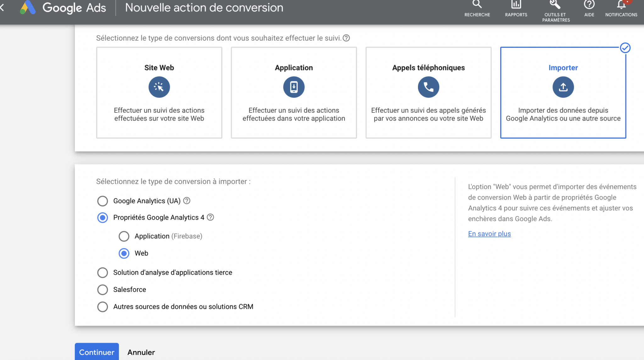Click 'Sélectionnez le type de conversion à importer' text
This screenshot has width=644, height=360.
[x=173, y=182]
